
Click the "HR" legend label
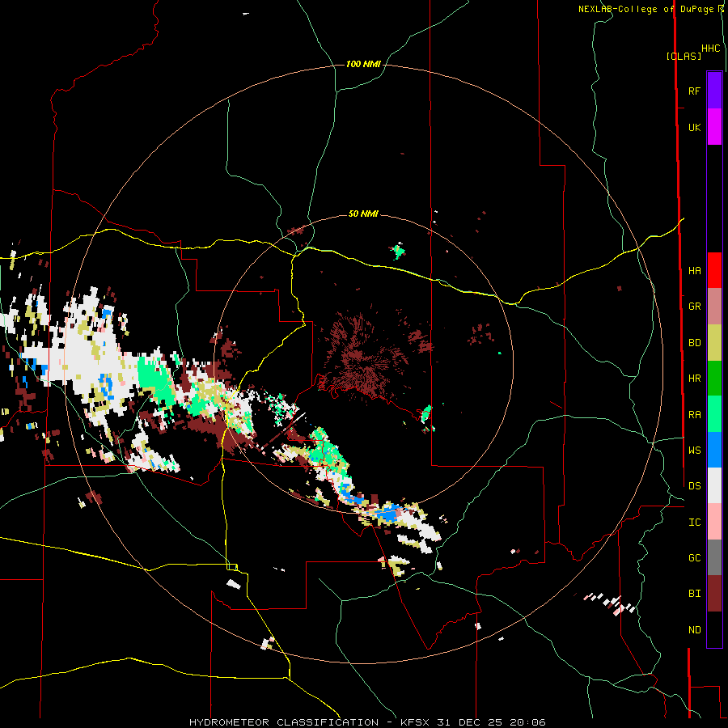click(694, 379)
